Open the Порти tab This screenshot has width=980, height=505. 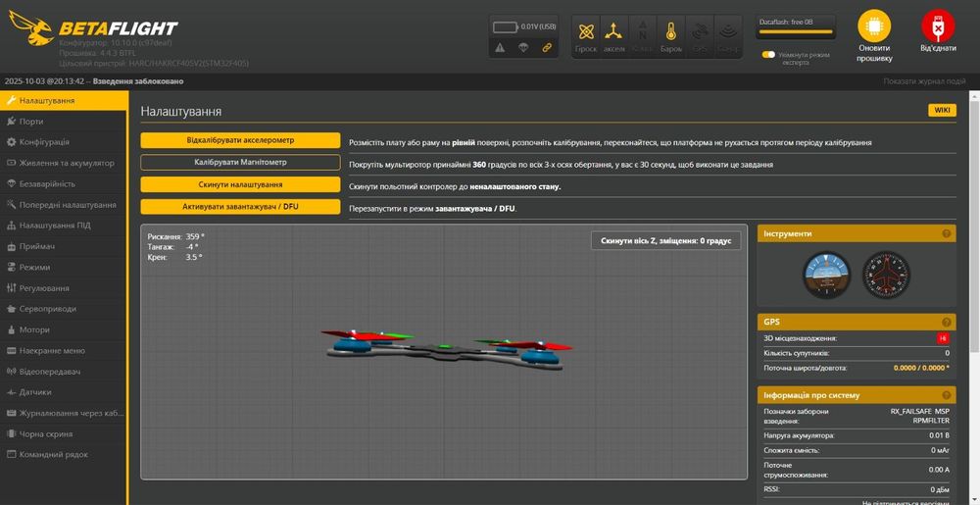[64, 122]
